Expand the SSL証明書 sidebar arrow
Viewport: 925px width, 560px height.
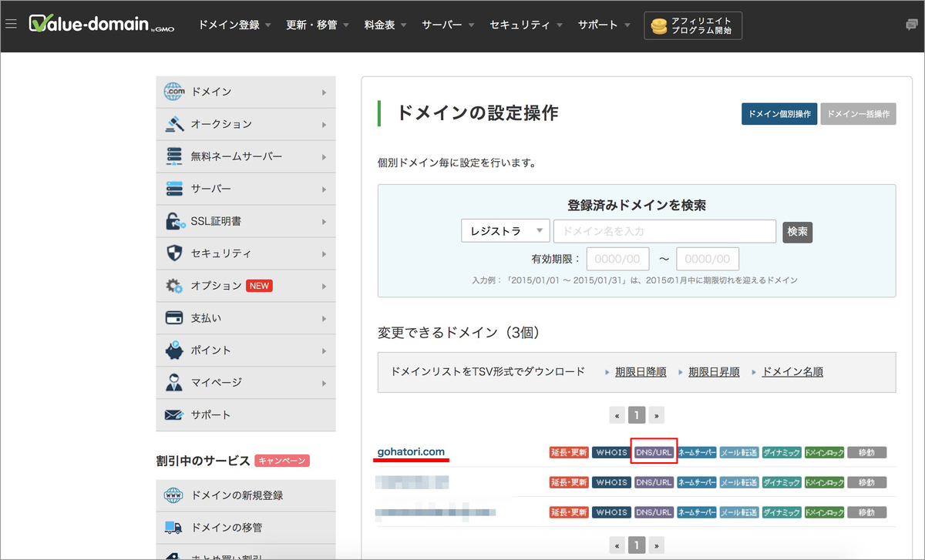(x=324, y=222)
